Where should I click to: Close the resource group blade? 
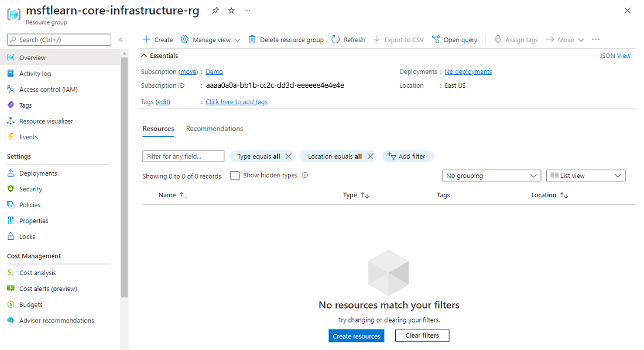coord(628,11)
